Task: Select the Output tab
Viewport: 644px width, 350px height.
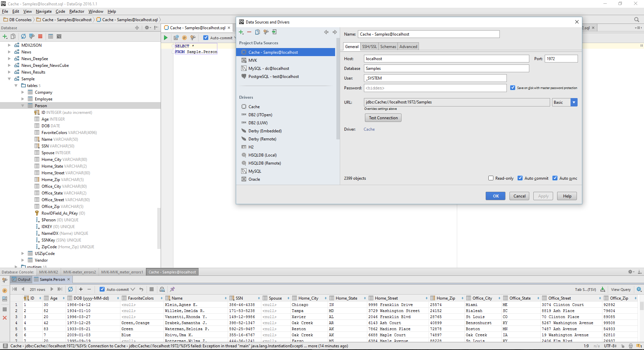Action: tap(21, 279)
